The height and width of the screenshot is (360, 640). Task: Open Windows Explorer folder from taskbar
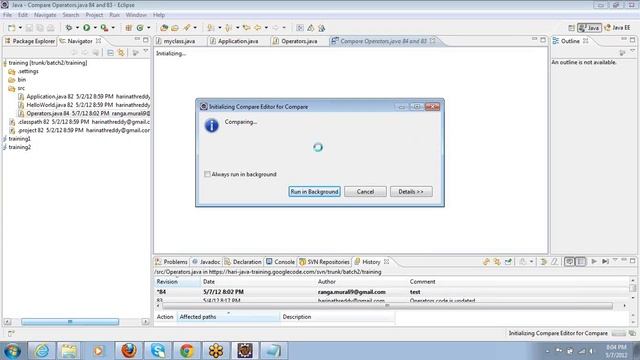69,351
